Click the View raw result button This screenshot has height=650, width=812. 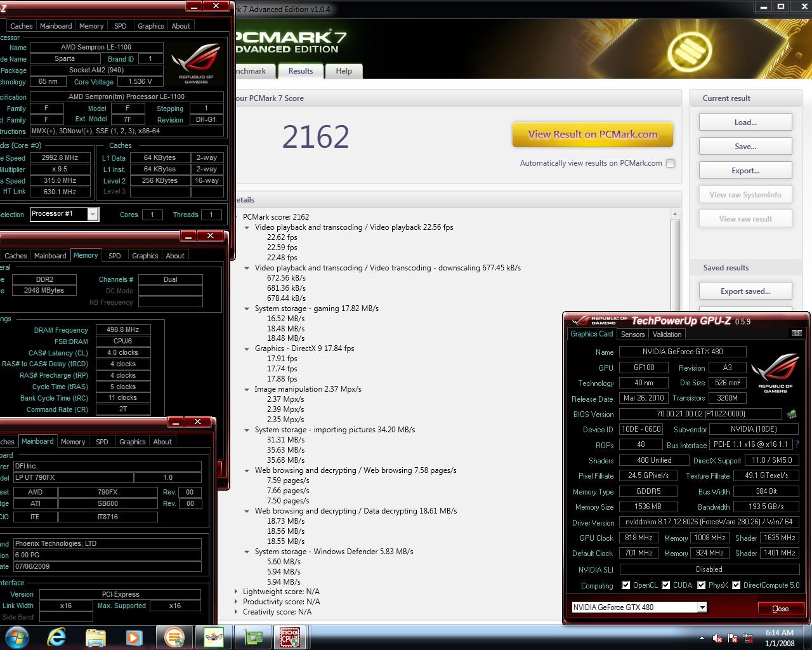click(745, 219)
